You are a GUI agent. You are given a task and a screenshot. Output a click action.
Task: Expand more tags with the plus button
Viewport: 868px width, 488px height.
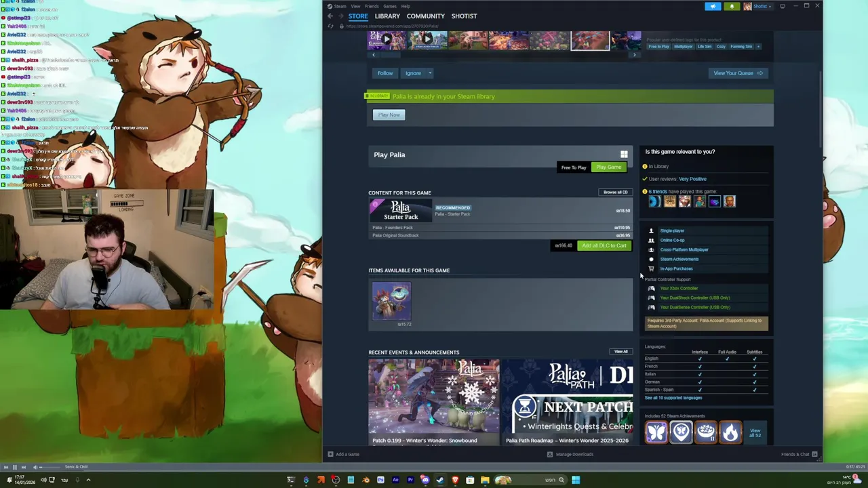coord(758,46)
